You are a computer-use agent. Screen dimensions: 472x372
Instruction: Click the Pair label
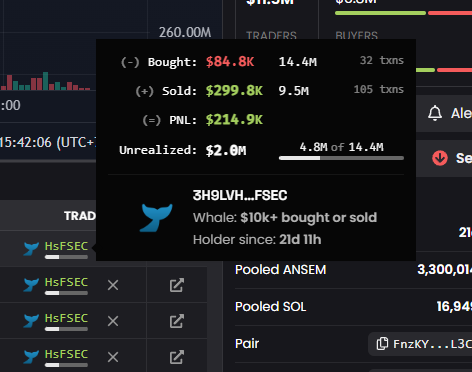click(247, 344)
